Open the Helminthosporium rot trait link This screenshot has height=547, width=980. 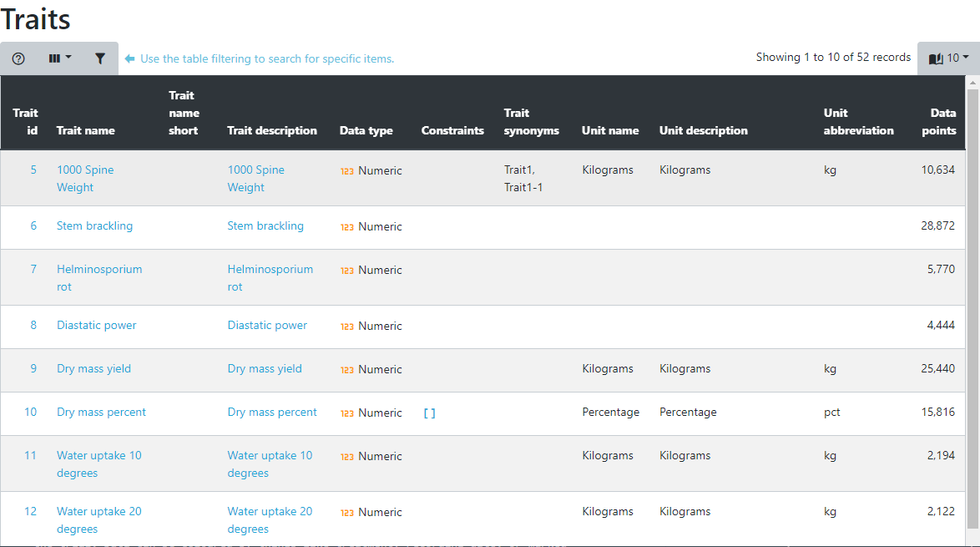[99, 277]
